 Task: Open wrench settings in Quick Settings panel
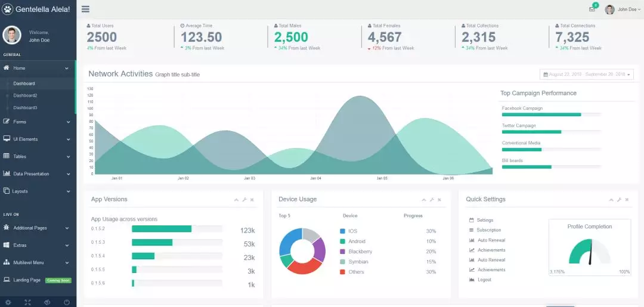coord(619,200)
